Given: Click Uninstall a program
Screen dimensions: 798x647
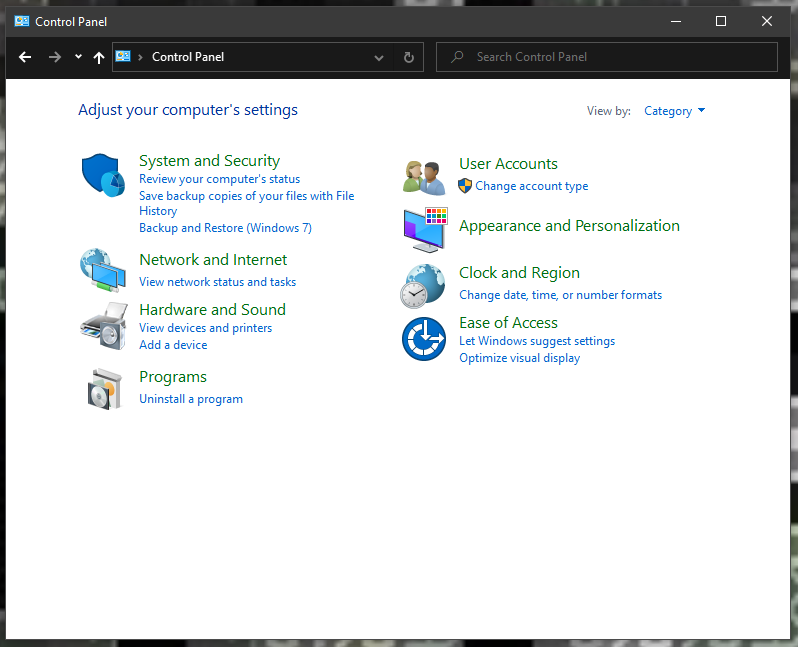Looking at the screenshot, I should pos(191,399).
